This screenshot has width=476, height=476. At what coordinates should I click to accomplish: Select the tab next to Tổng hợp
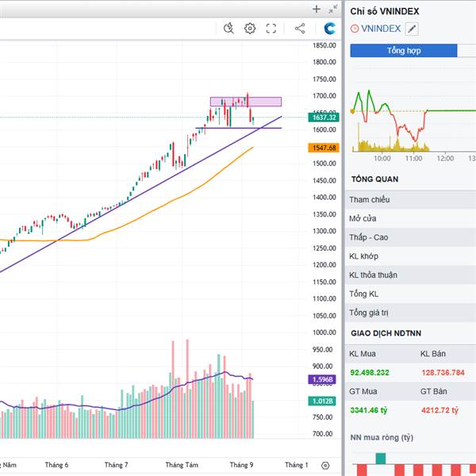tap(466, 51)
